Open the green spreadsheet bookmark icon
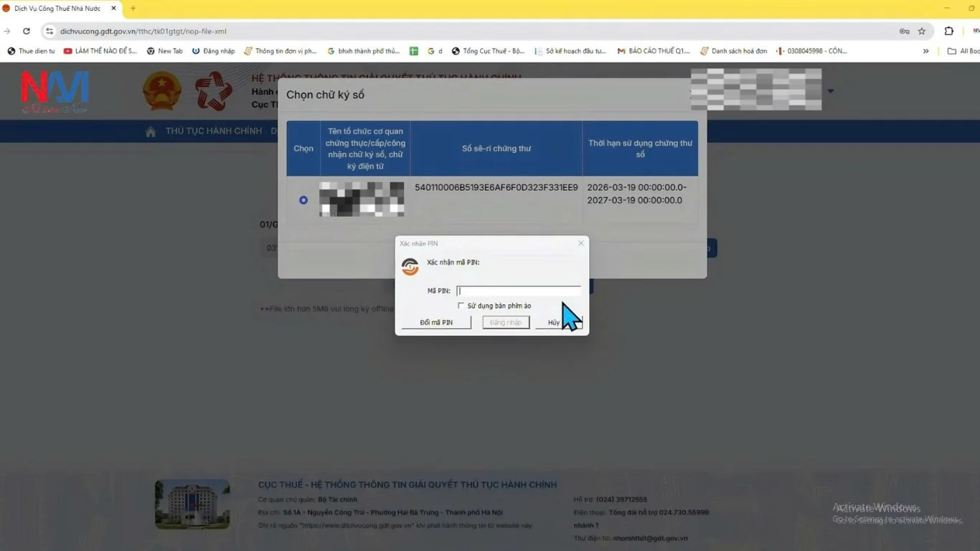Viewport: 980px width, 551px height. click(414, 51)
